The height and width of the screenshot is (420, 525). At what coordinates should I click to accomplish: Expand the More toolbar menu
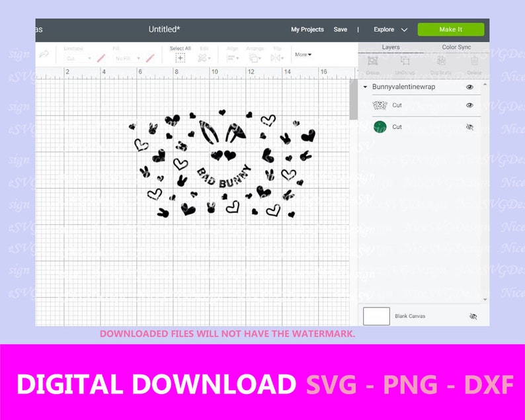[x=303, y=54]
